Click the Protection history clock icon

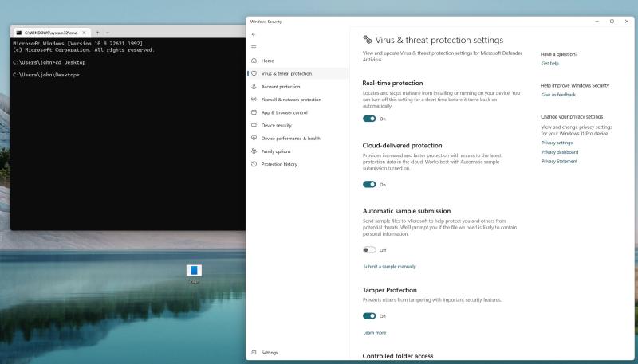(x=254, y=164)
